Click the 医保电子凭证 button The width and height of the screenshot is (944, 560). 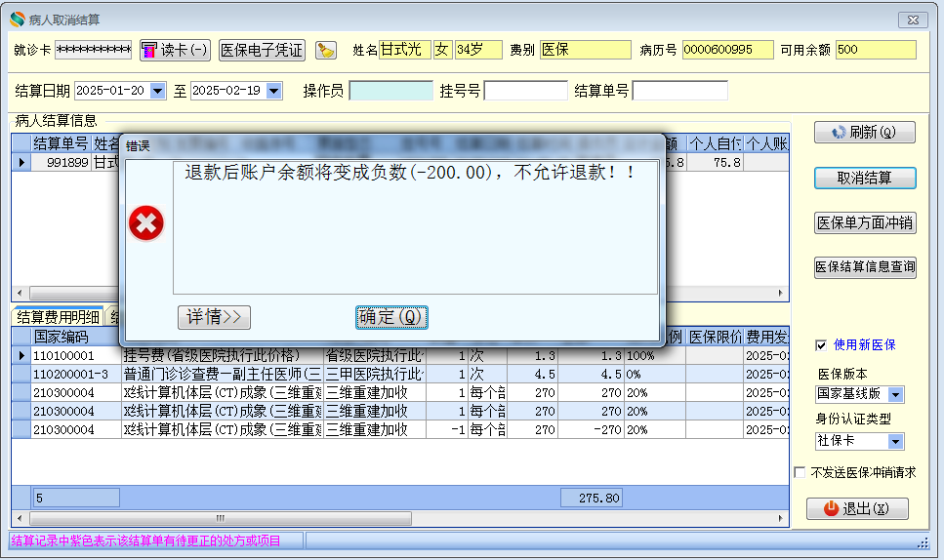click(262, 50)
